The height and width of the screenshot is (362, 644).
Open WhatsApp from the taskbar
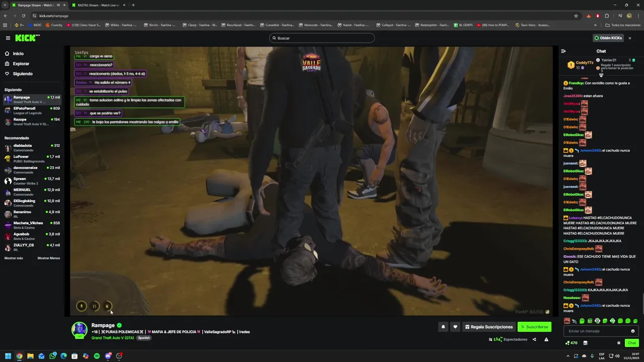click(52, 356)
